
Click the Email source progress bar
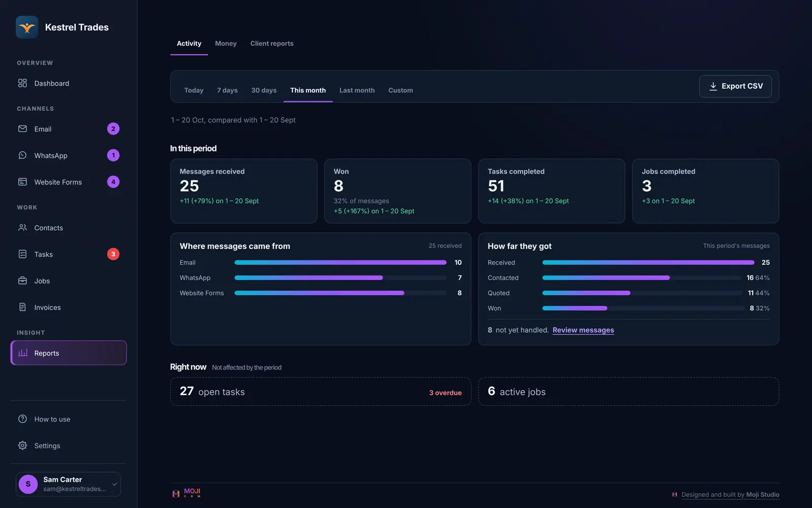(341, 263)
